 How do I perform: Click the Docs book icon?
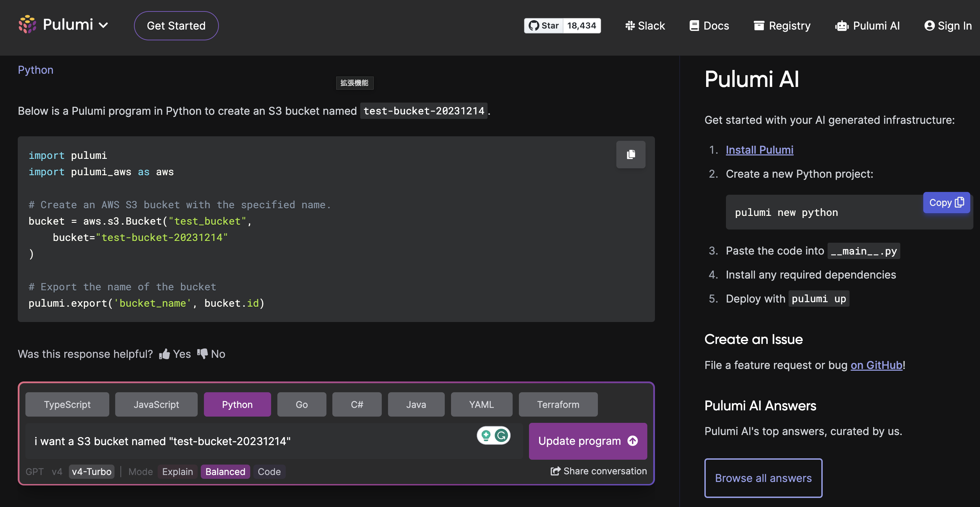(694, 25)
